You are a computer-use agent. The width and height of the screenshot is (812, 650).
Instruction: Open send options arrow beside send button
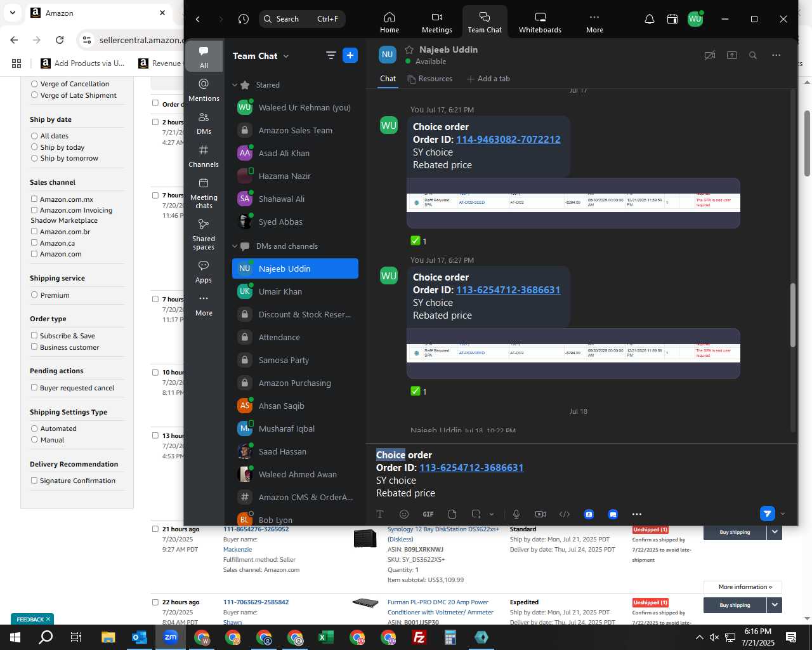782,514
